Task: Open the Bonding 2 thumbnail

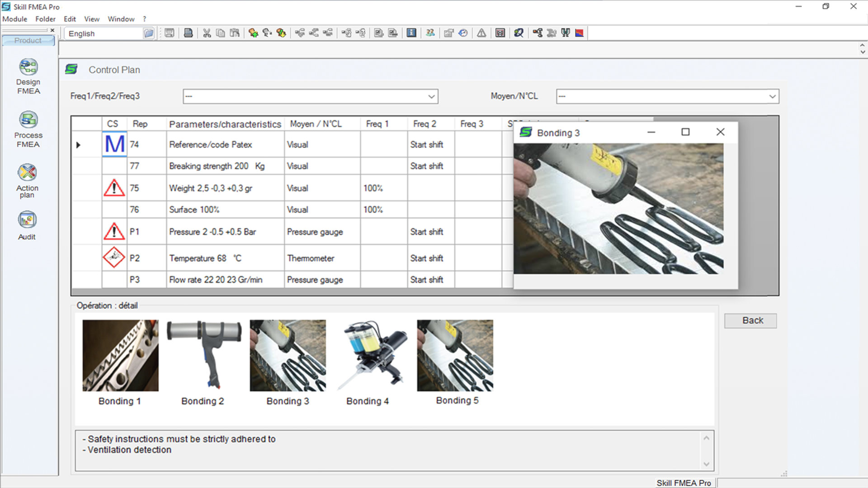Action: pyautogui.click(x=203, y=355)
